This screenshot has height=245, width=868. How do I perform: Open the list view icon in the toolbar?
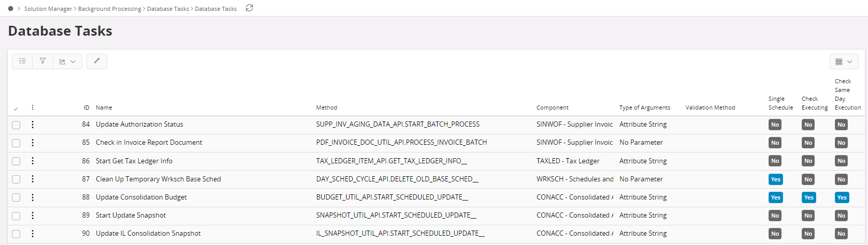click(x=22, y=62)
